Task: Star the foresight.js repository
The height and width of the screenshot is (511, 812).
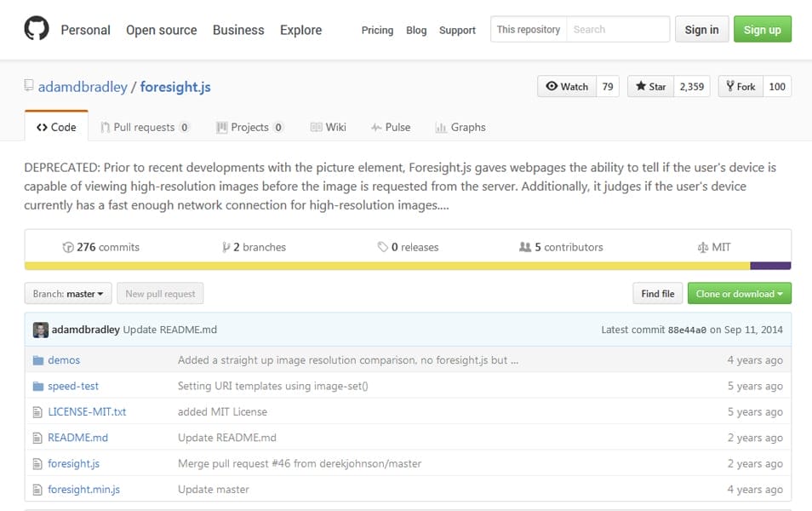Action: click(649, 86)
